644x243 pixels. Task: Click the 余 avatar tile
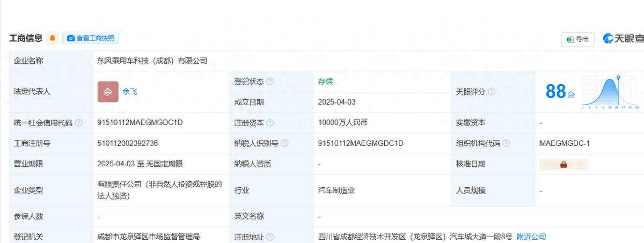[x=108, y=92]
